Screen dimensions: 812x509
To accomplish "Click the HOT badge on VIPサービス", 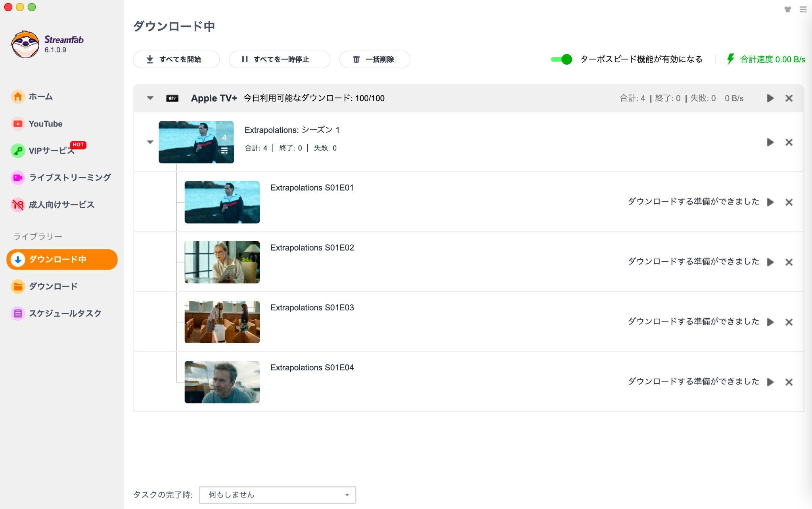I will pos(78,145).
